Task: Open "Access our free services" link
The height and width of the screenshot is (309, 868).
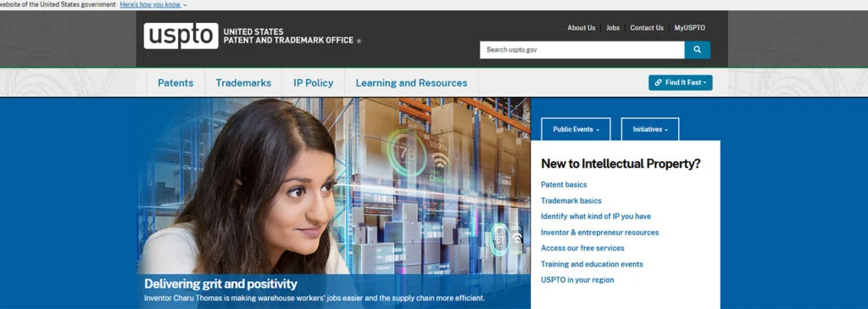Action: click(582, 248)
